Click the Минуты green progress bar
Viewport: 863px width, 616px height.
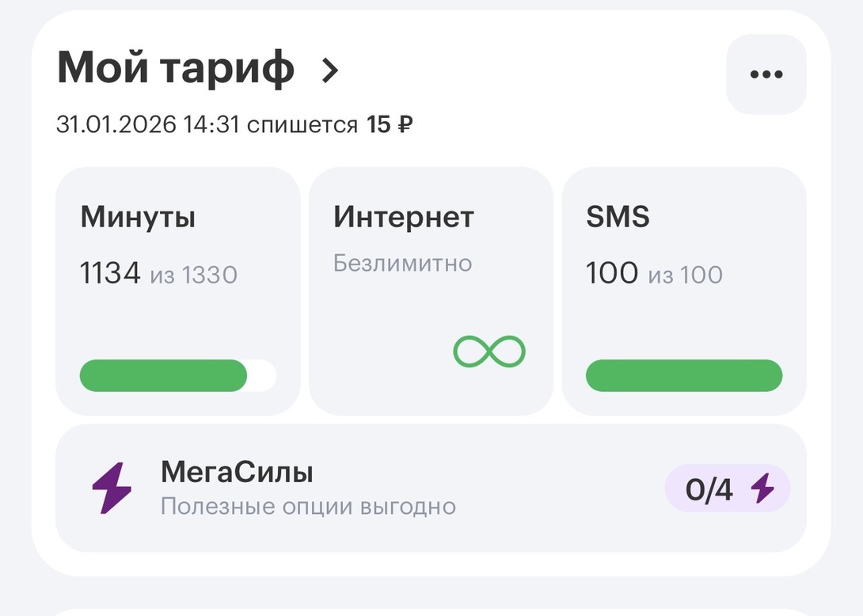(164, 375)
